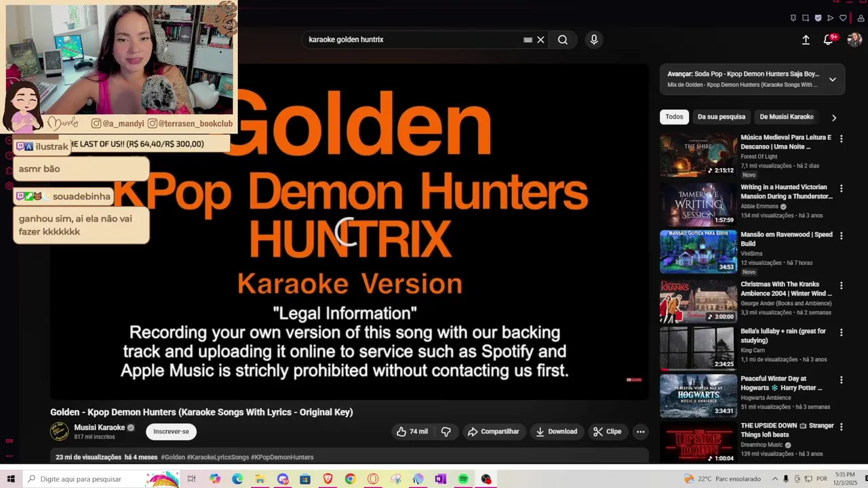Open Bella's lullaby + rain video title
The width and height of the screenshot is (868, 488).
783,335
